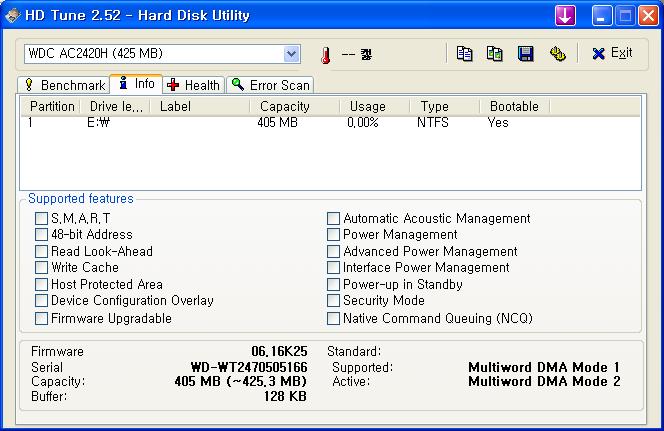Viewport: 664px width, 431px height.
Task: Toggle the Power Management checkbox
Action: (x=333, y=235)
